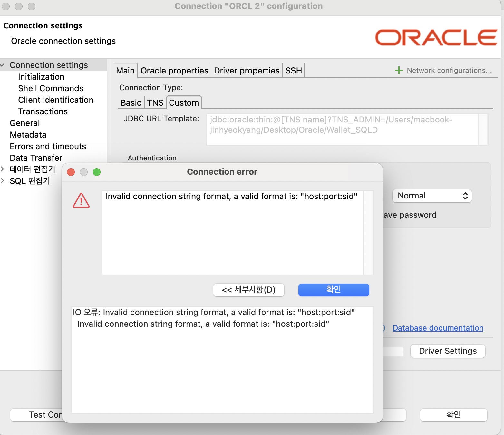Click the Oracle logo in header
This screenshot has width=504, height=435.
[x=436, y=37]
